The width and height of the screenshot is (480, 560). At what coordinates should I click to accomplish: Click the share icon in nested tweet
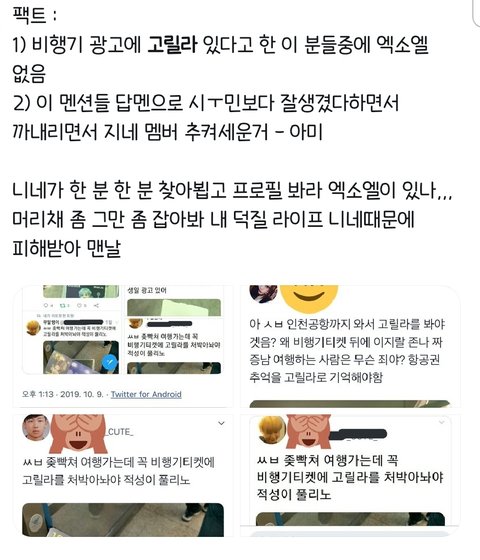point(96,305)
